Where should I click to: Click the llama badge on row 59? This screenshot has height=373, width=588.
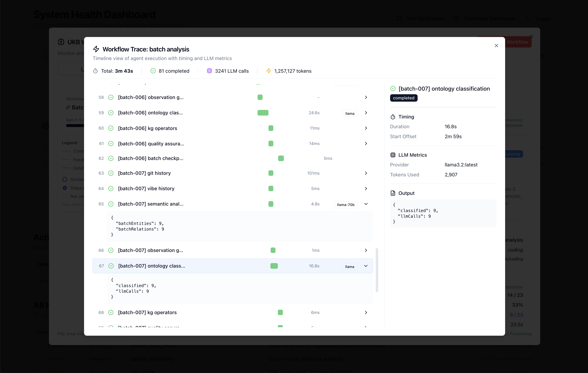pyautogui.click(x=350, y=113)
